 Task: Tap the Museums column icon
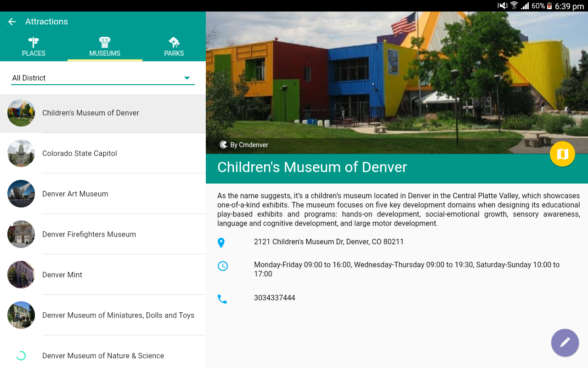point(105,42)
